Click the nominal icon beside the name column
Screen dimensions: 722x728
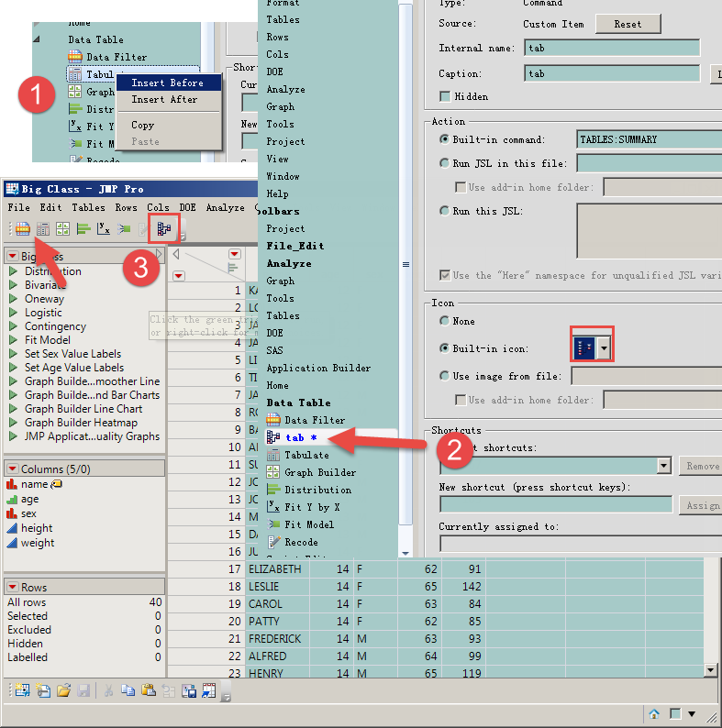coord(12,484)
